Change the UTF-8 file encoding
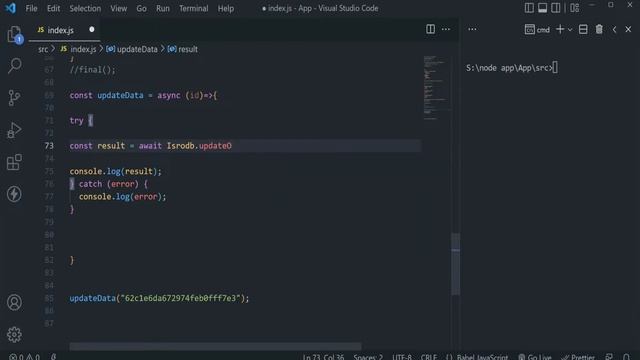 point(402,357)
